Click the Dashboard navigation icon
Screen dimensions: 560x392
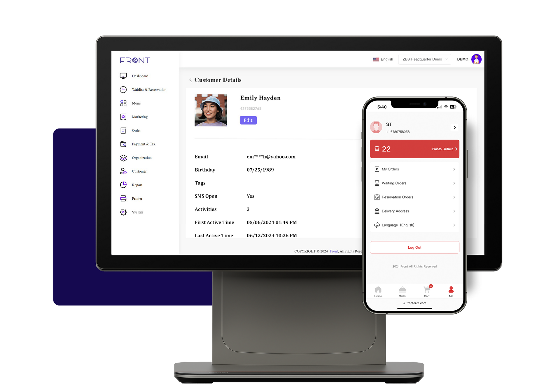point(123,76)
